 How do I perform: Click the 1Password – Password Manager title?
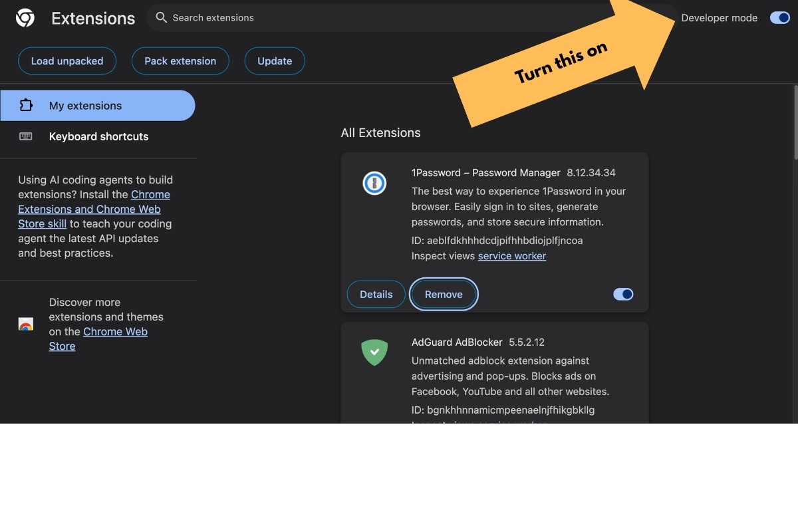coord(486,173)
